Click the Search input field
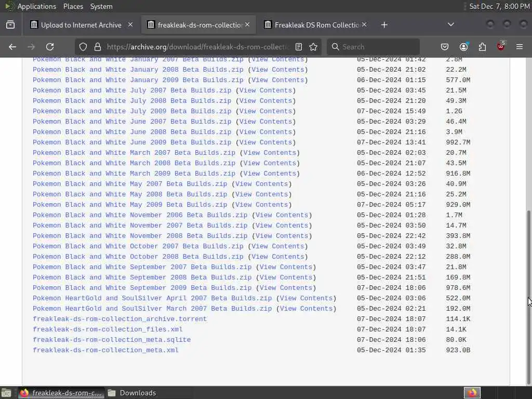Screen dimensions: 532x399 coord(373,47)
